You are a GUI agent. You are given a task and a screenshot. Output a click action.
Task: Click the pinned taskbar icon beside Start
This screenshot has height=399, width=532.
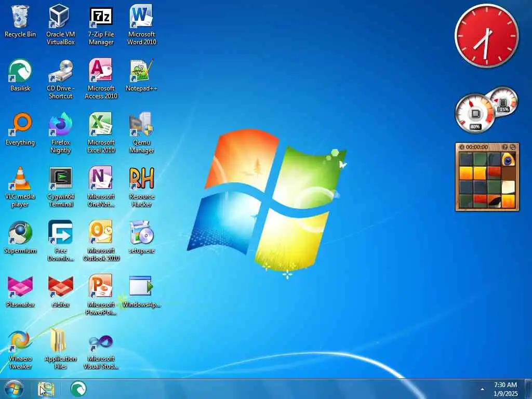(x=46, y=389)
